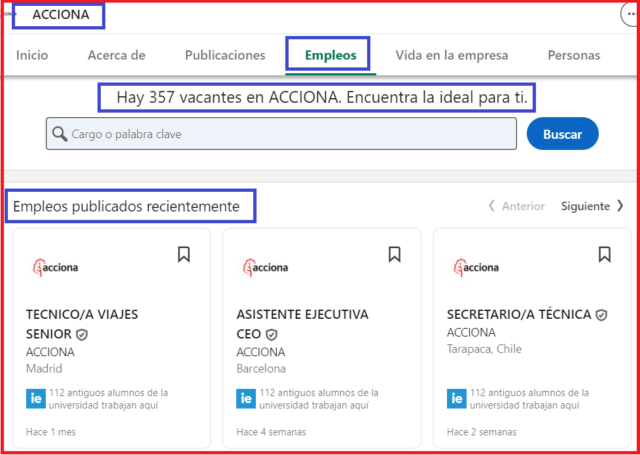The height and width of the screenshot is (455, 640).
Task: Click Acciona logo on Tarapaca job card
Action: click(x=476, y=267)
